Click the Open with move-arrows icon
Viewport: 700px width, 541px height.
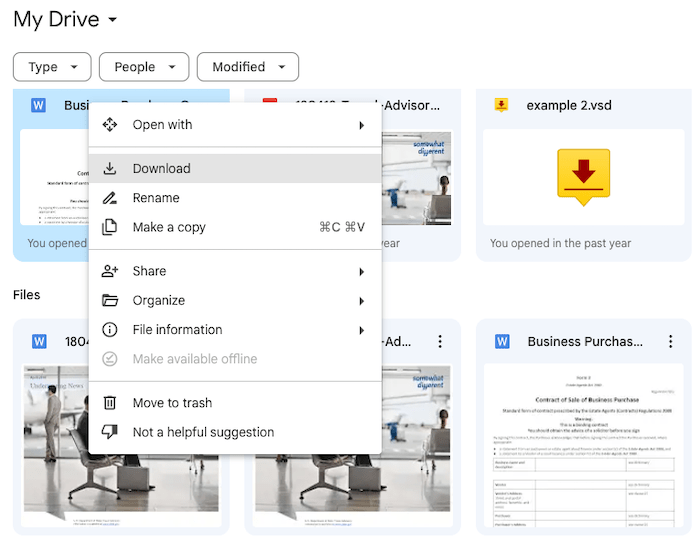pyautogui.click(x=110, y=125)
